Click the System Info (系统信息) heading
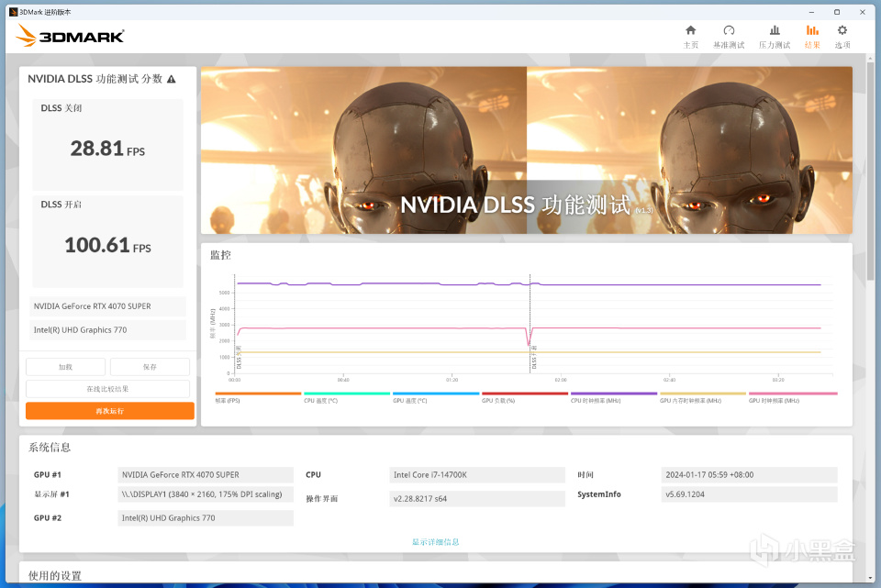Screen dimensions: 881x588 pos(50,448)
